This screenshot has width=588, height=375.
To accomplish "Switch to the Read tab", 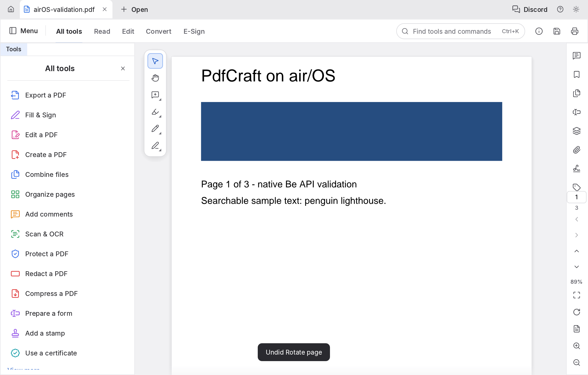I will pyautogui.click(x=102, y=31).
